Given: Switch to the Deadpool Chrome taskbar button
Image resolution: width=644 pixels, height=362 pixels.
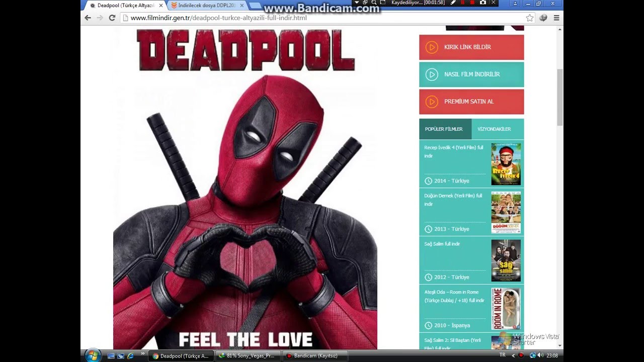Looking at the screenshot, I should pos(181,356).
